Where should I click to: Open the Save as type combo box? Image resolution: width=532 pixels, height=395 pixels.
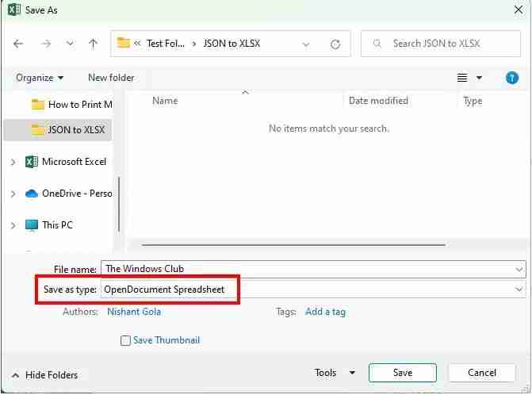click(313, 290)
